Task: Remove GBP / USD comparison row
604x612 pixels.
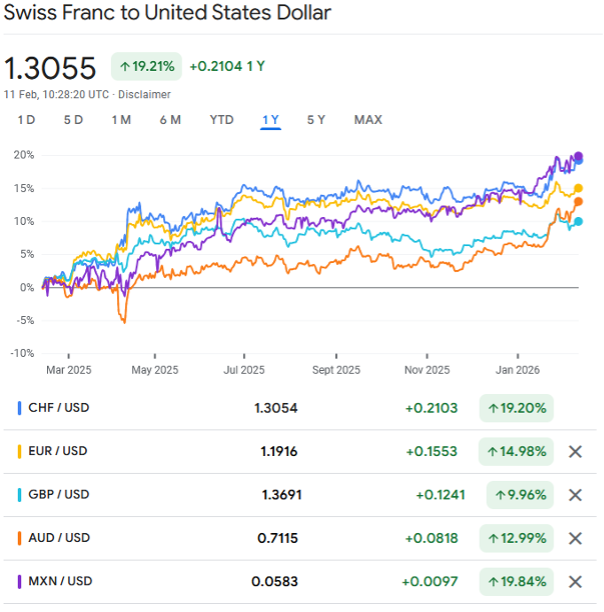Action: (x=575, y=495)
